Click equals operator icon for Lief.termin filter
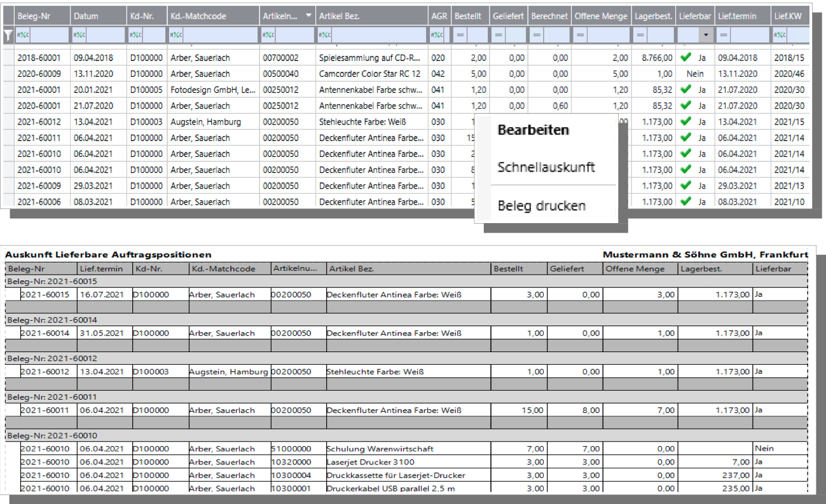This screenshot has width=826, height=504. point(722,36)
